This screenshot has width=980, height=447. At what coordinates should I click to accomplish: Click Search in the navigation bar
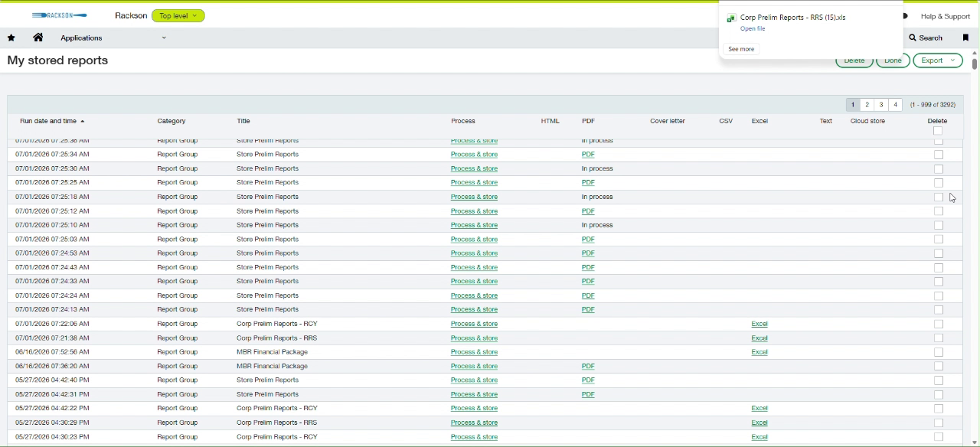coord(926,38)
